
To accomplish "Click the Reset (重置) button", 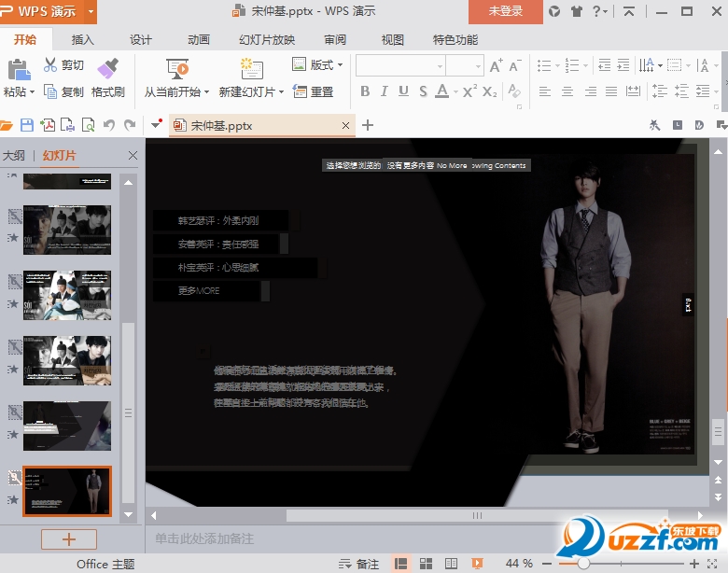I will 314,91.
